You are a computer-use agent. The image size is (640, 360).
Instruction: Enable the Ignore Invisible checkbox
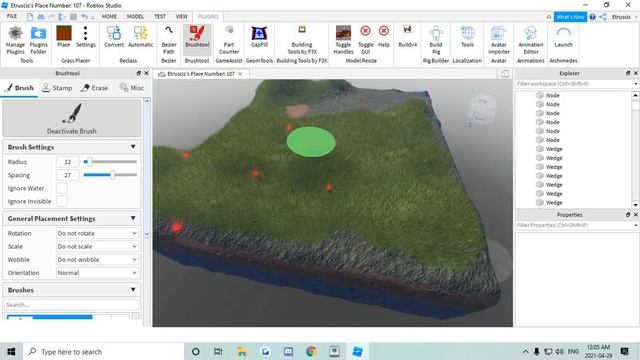click(x=62, y=201)
